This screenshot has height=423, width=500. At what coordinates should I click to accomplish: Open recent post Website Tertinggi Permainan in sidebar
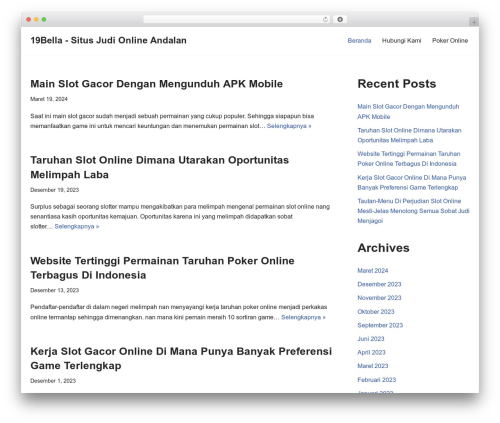pyautogui.click(x=409, y=159)
